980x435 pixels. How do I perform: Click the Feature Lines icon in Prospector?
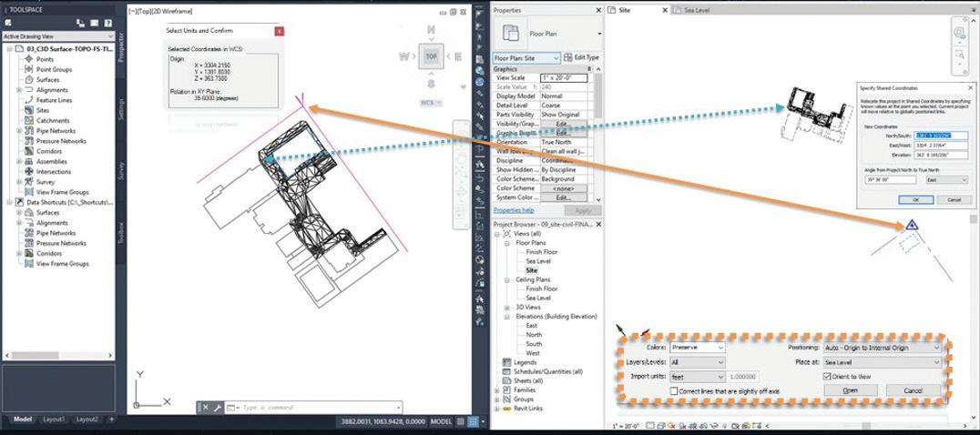[29, 100]
